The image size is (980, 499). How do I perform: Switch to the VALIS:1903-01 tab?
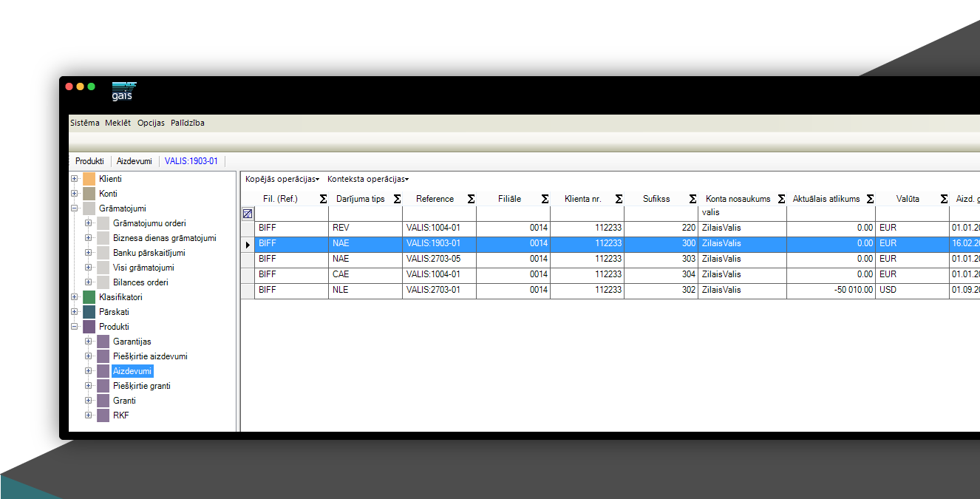point(191,161)
